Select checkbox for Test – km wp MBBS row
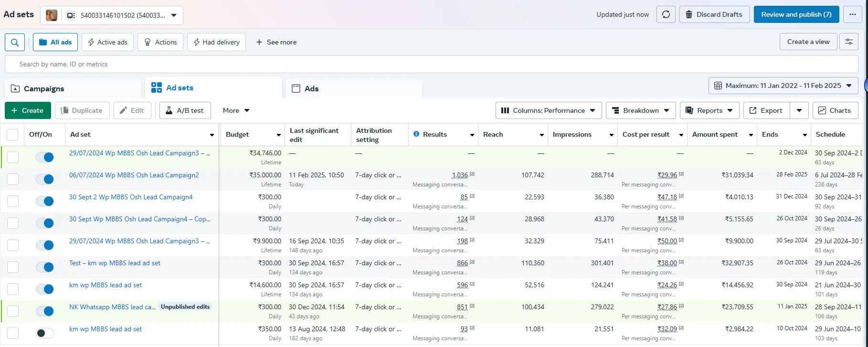868x347 pixels. coord(13,267)
